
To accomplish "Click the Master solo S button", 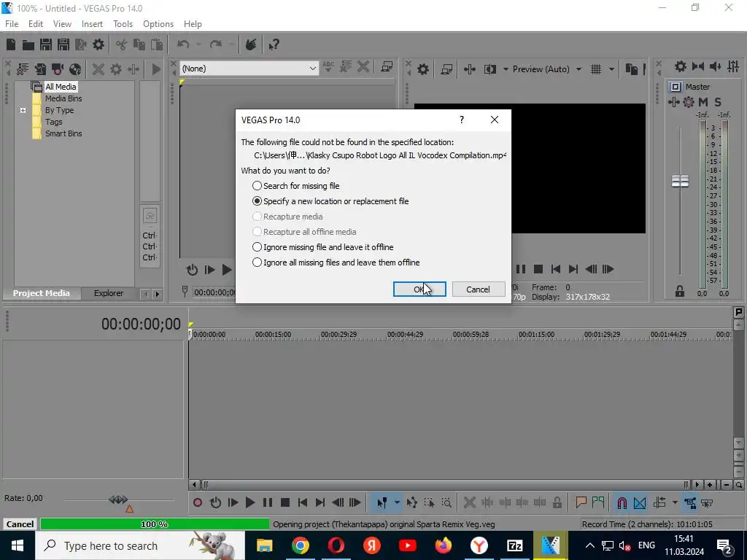I will [718, 102].
